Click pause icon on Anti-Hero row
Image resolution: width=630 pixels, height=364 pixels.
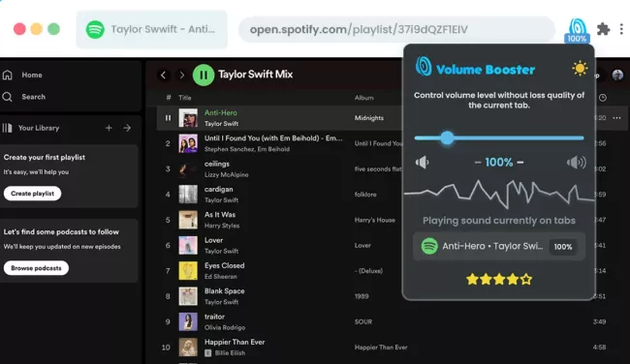(168, 118)
